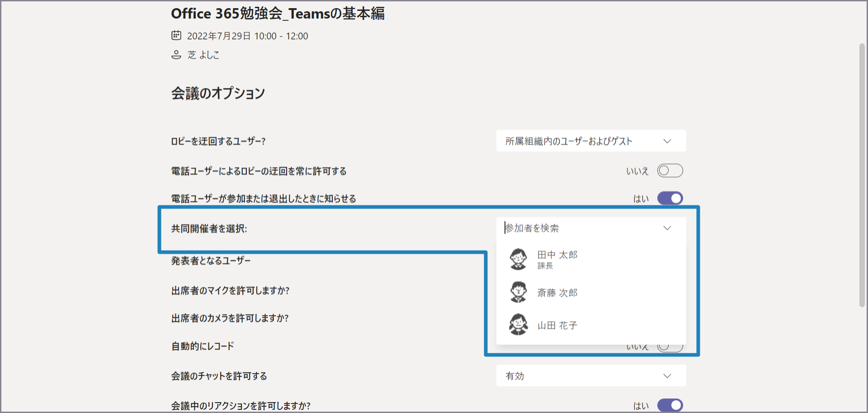Click the 出席者のマイクを許可しますか? label
The height and width of the screenshot is (413, 868).
pos(230,290)
